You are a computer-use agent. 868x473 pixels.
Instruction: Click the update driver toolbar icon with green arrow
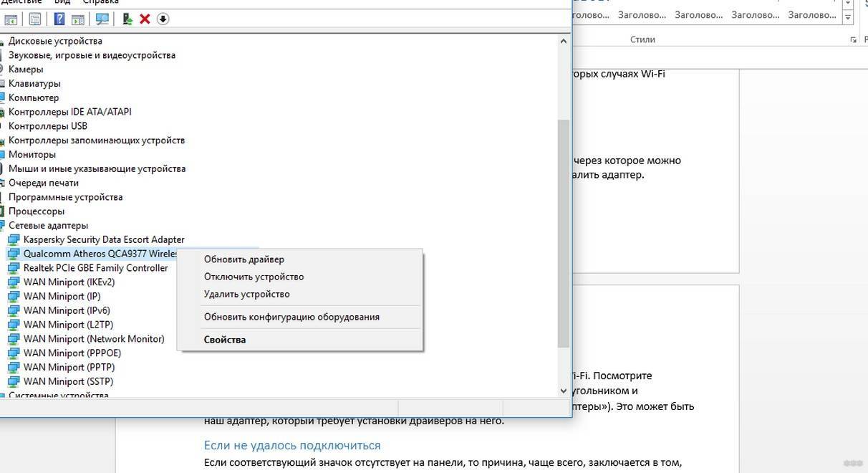(127, 19)
